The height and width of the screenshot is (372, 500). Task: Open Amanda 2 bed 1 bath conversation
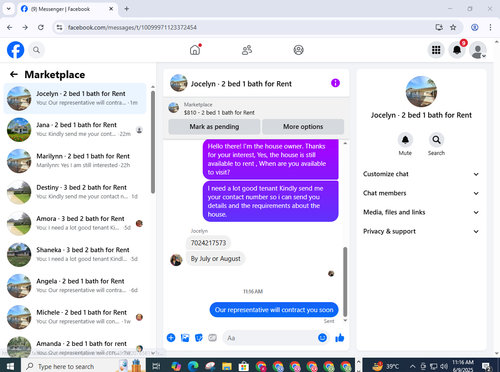point(75,347)
